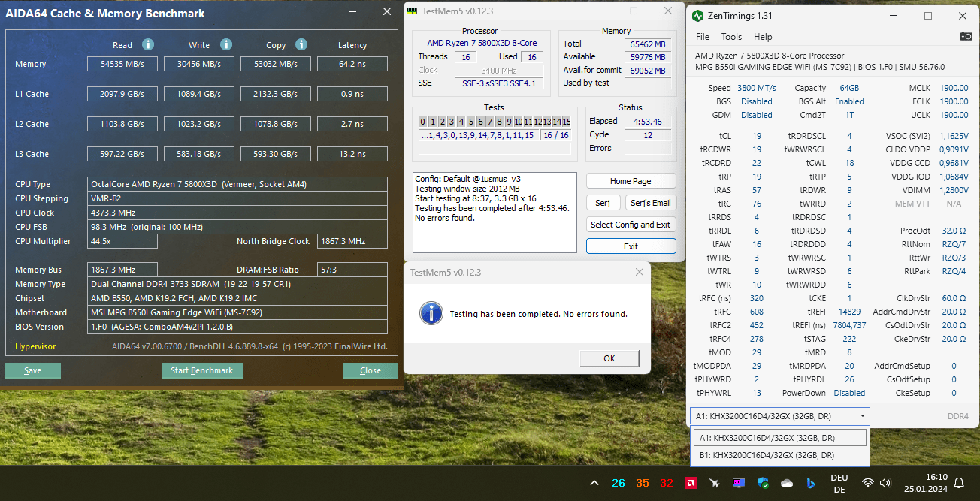Open the AMD Software tray icon

691,483
